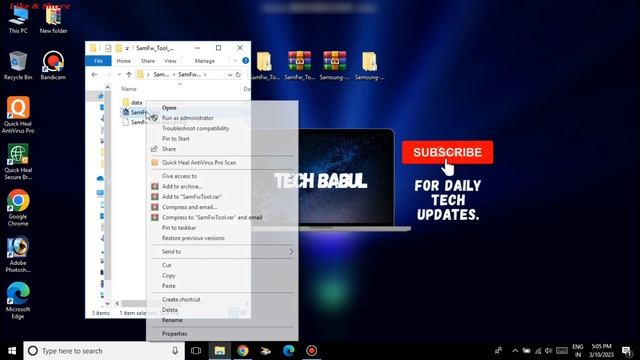Viewport: 640px width, 360px height.
Task: Open Chrome from the taskbar
Action: [x=243, y=351]
